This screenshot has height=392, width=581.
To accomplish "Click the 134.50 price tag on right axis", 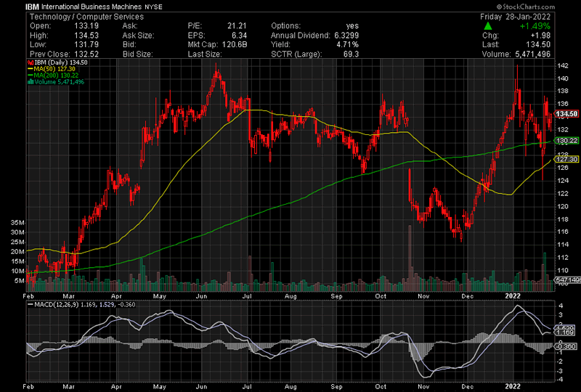I will 566,114.
